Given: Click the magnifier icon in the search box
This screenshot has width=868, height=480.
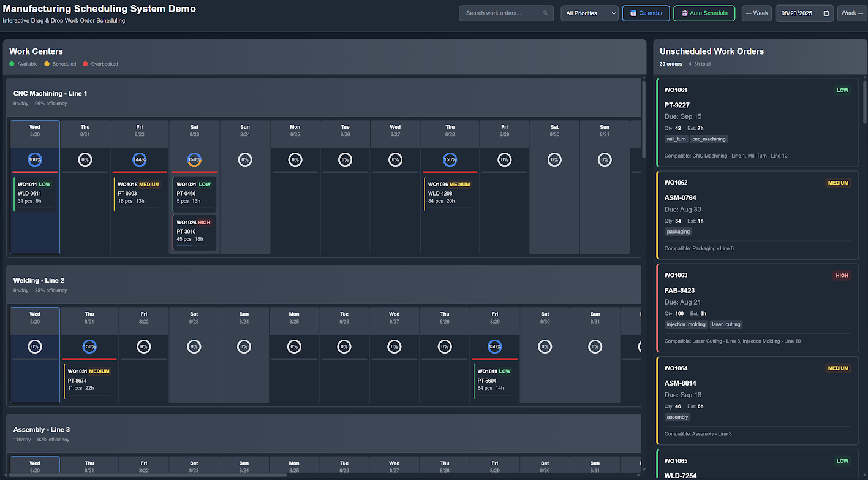Looking at the screenshot, I should pyautogui.click(x=545, y=13).
